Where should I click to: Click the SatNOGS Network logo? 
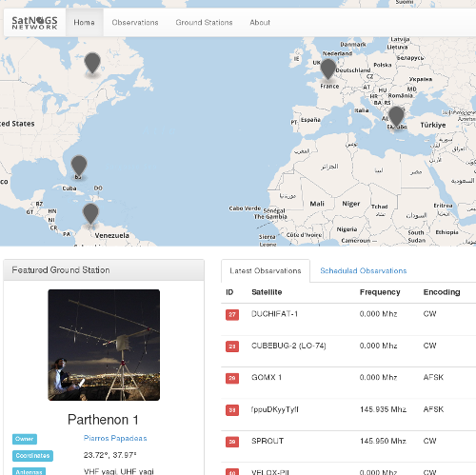pyautogui.click(x=34, y=23)
